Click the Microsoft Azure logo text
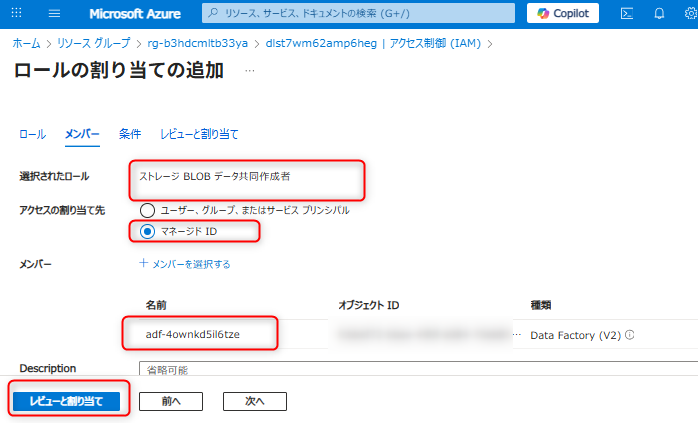 [x=135, y=14]
